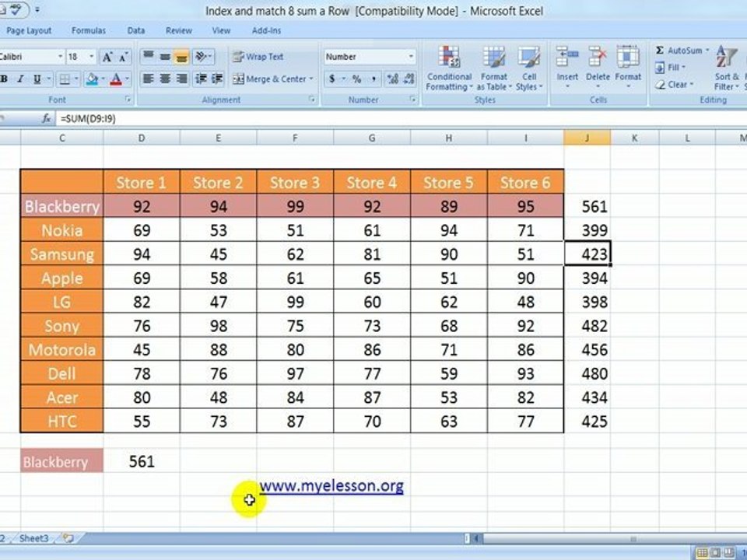Switch to the Sheet3 worksheet tab
This screenshot has height=560, width=747.
coord(33,538)
